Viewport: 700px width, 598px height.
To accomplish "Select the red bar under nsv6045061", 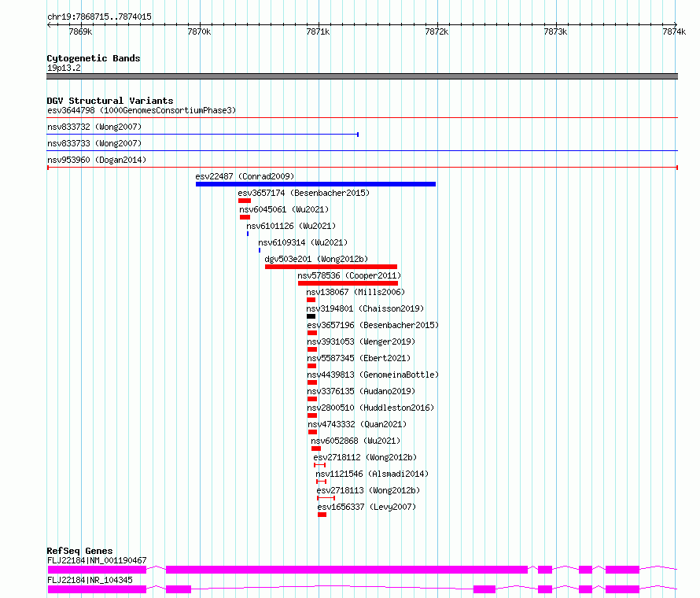I will tap(245, 217).
